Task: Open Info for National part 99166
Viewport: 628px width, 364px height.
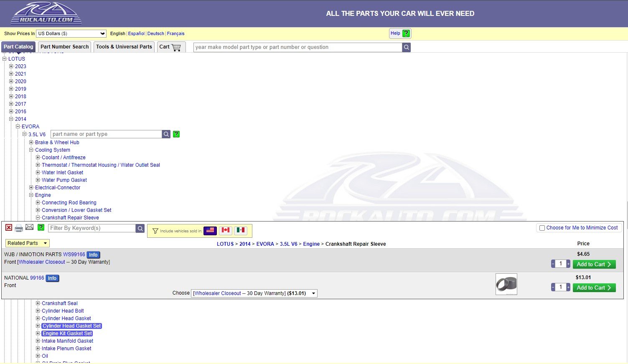Action: click(x=52, y=278)
